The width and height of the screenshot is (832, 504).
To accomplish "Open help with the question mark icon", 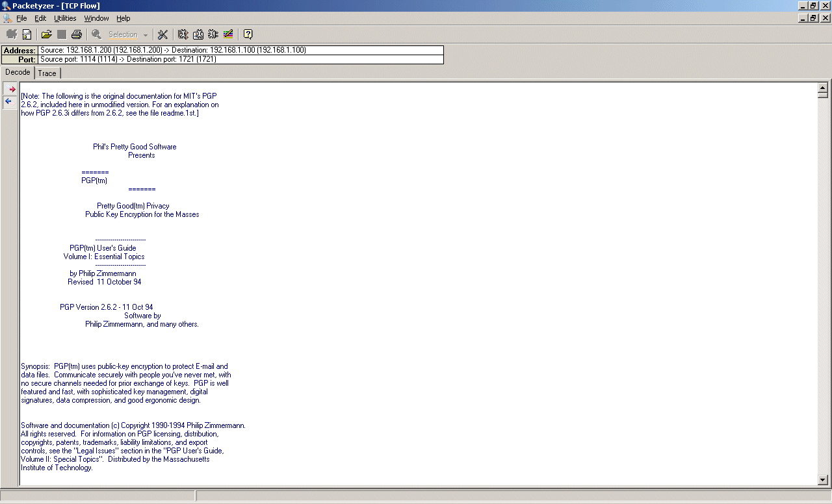I will 248,34.
